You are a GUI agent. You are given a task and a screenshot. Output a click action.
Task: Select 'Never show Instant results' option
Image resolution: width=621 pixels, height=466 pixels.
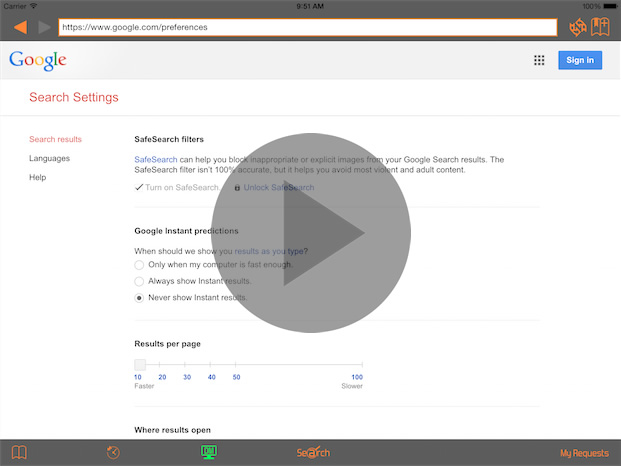[139, 298]
